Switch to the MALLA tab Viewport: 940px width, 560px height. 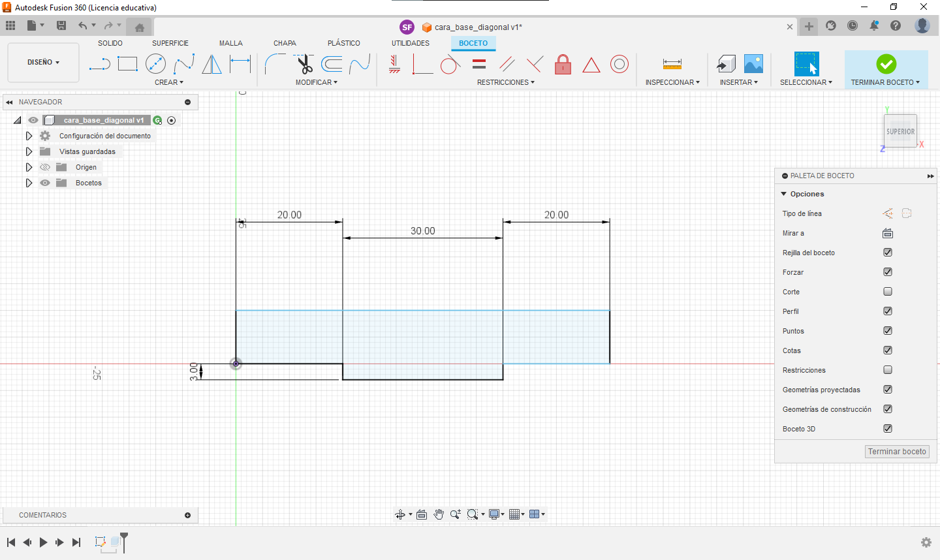tap(231, 43)
